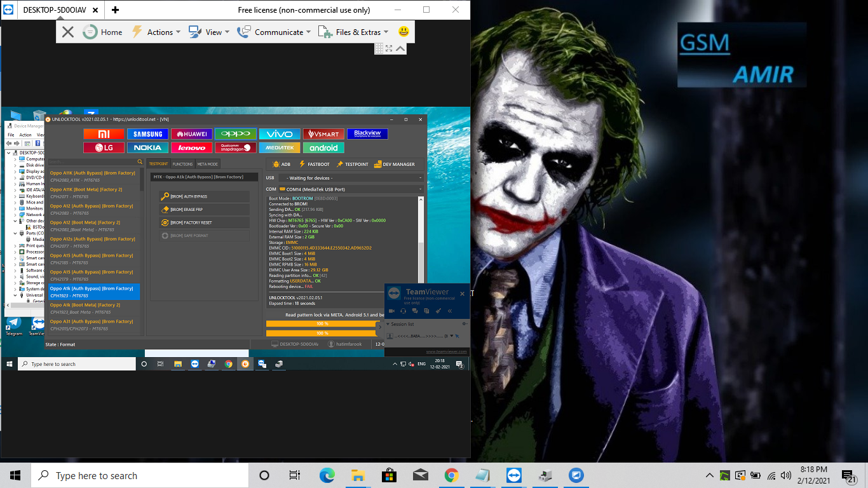This screenshot has width=868, height=488.
Task: Select the Huawei brand tile
Action: tap(192, 134)
